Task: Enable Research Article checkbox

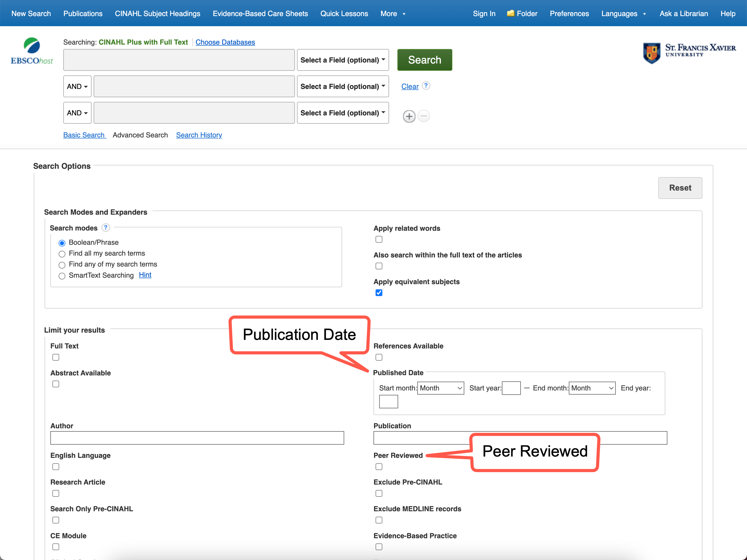Action: click(56, 493)
